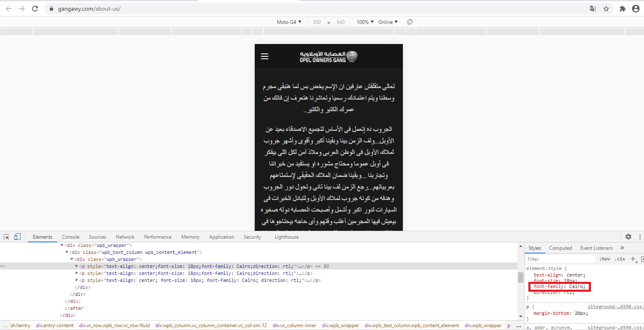
Task: Click the p breadcrumb item
Action: point(509,325)
